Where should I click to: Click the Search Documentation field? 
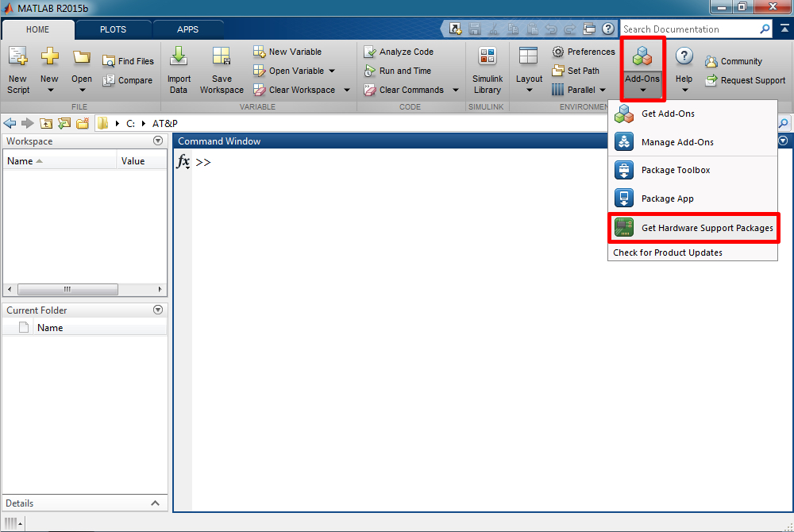(690, 29)
